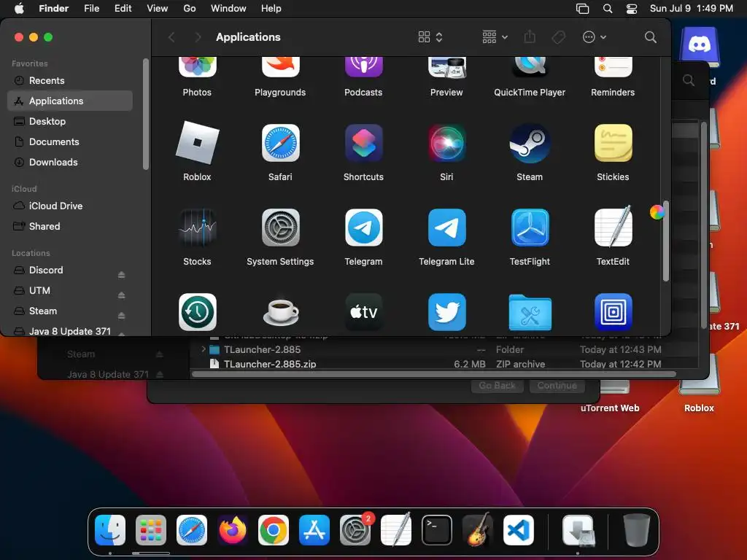The width and height of the screenshot is (747, 560).
Task: Open Visual Studio Code from the Dock
Action: [519, 530]
